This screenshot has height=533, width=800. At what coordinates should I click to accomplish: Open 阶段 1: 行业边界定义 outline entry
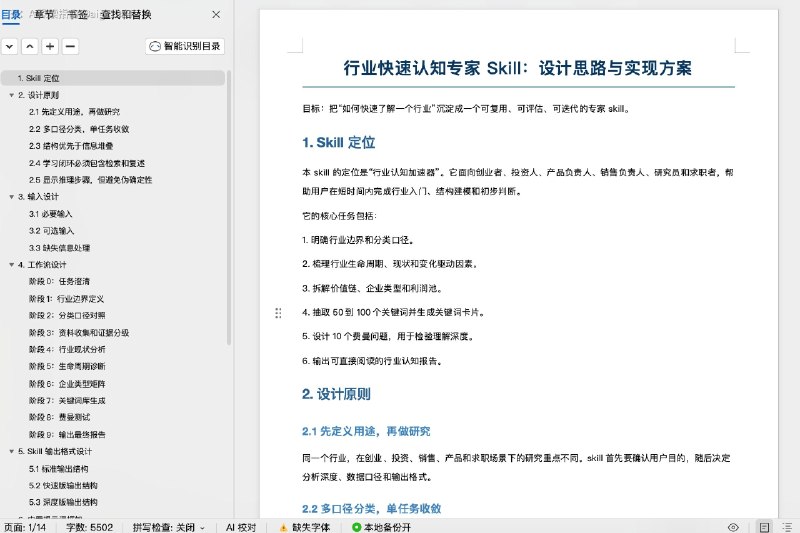[x=66, y=298]
